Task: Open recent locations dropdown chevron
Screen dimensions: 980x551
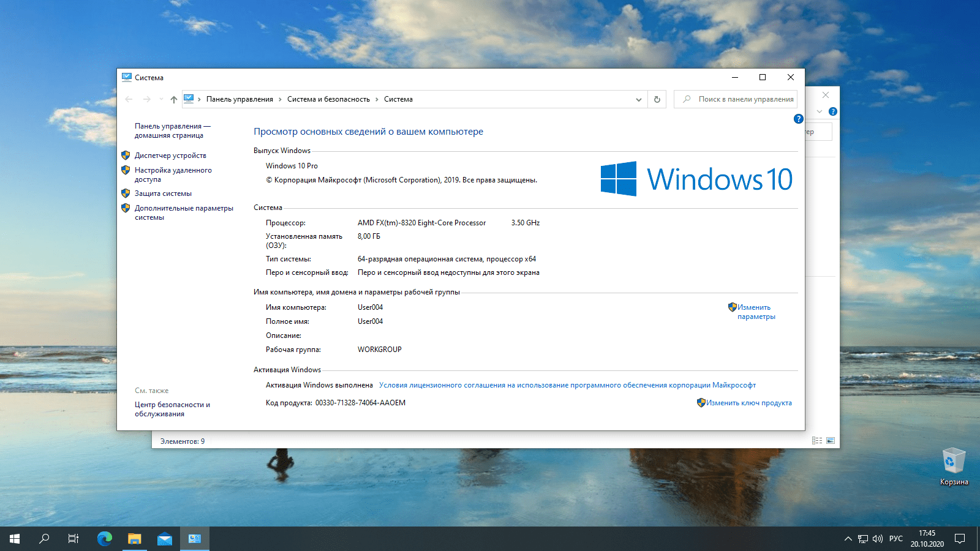Action: tap(161, 99)
